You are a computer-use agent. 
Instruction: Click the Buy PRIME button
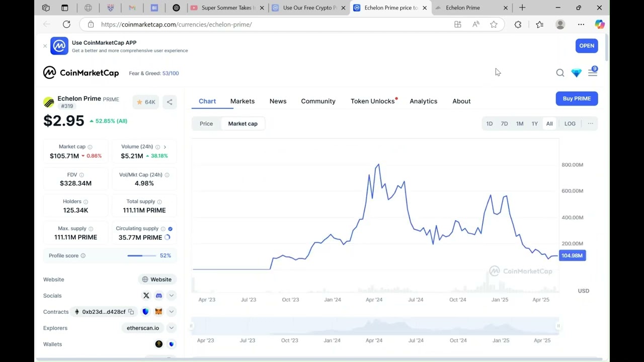[x=577, y=99]
